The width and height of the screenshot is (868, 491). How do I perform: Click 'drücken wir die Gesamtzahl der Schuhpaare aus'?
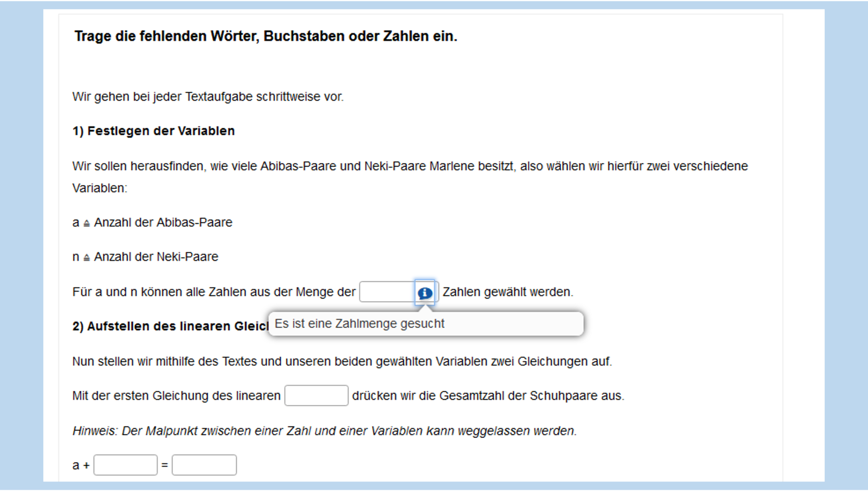tap(488, 396)
